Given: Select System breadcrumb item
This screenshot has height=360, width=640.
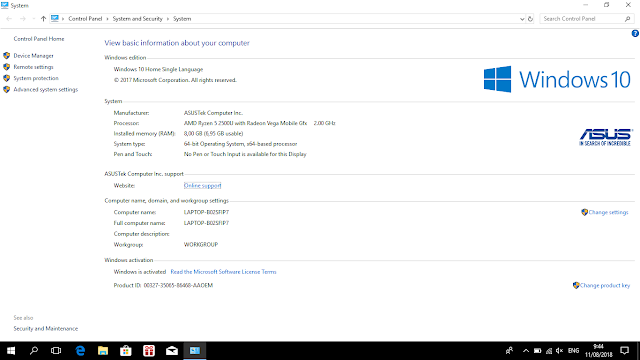Looking at the screenshot, I should click(182, 19).
